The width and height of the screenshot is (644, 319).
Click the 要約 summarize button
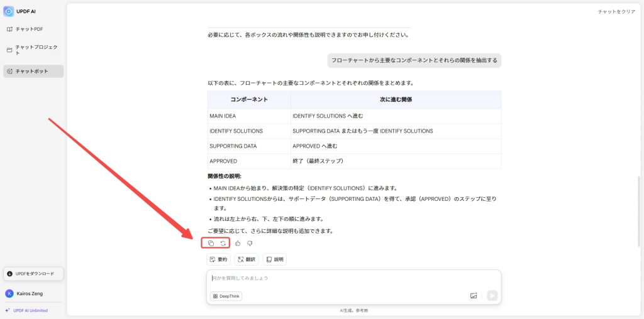pos(218,259)
